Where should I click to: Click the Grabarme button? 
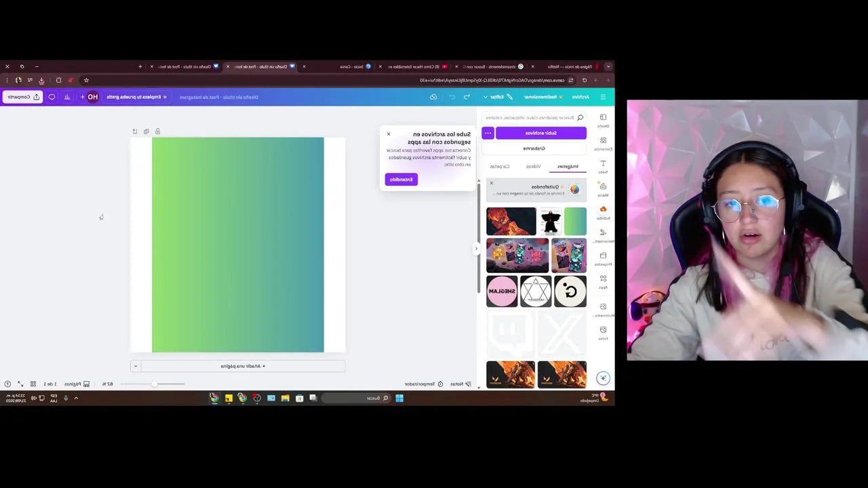tap(534, 148)
